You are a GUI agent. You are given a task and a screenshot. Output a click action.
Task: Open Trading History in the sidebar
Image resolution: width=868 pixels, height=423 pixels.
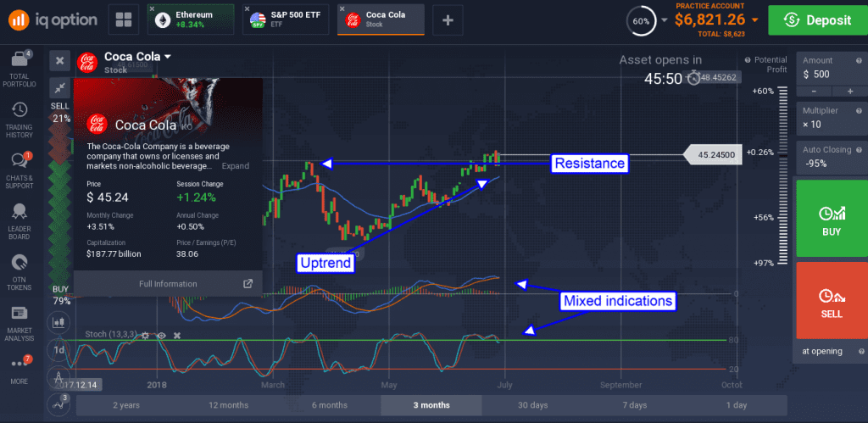pos(19,120)
